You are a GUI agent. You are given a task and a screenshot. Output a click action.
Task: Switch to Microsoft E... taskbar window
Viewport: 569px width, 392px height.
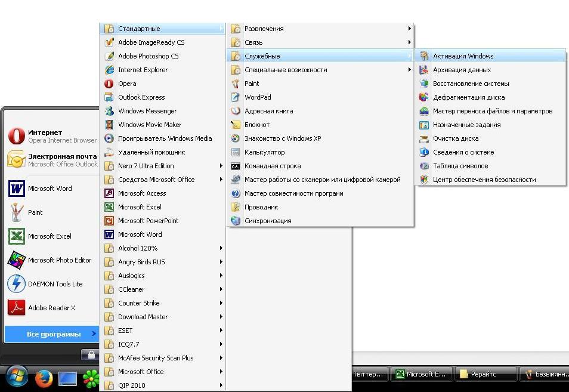(x=422, y=374)
